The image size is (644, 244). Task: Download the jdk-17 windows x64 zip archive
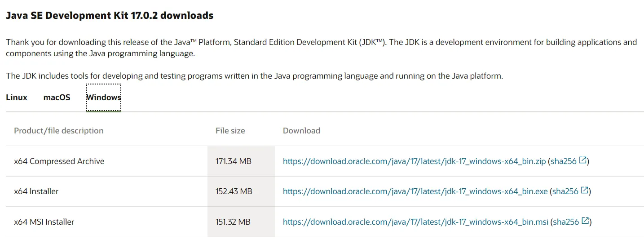pyautogui.click(x=414, y=161)
